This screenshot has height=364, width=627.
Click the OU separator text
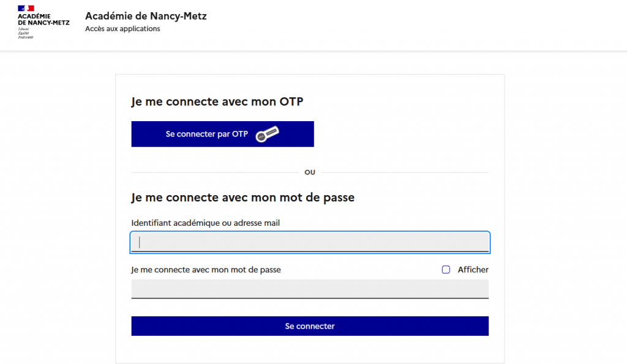point(310,173)
